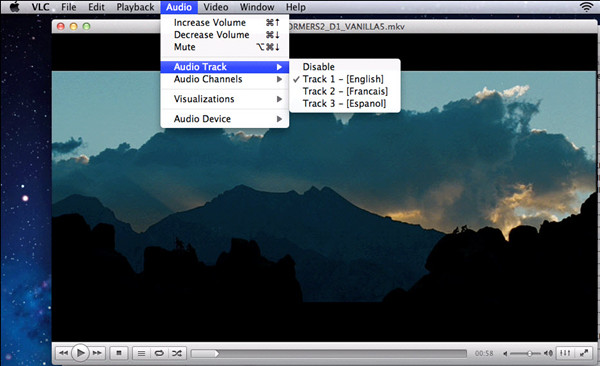Open the Edit menu

(x=96, y=7)
